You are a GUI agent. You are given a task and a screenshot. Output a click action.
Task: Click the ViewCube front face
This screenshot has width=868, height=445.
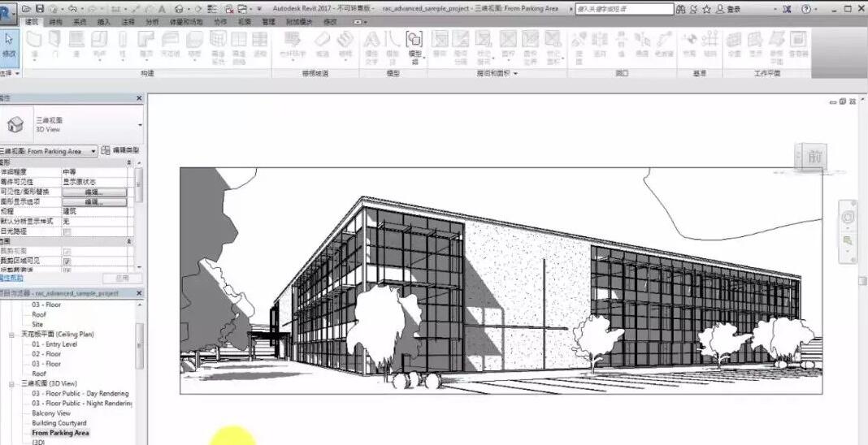814,157
